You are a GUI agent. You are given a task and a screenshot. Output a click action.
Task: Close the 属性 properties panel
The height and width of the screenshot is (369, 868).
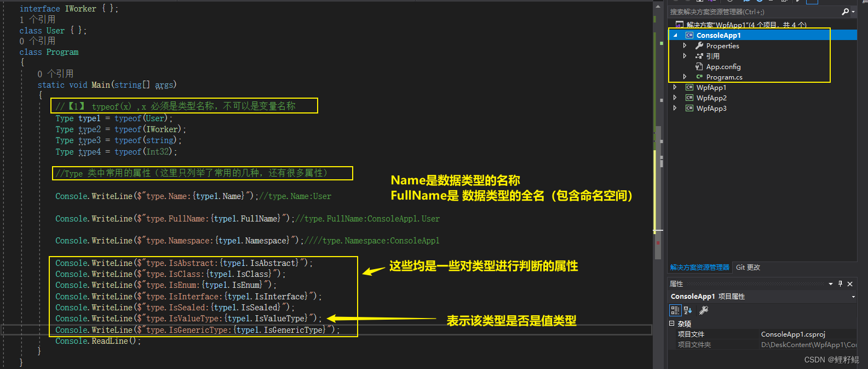(x=850, y=284)
